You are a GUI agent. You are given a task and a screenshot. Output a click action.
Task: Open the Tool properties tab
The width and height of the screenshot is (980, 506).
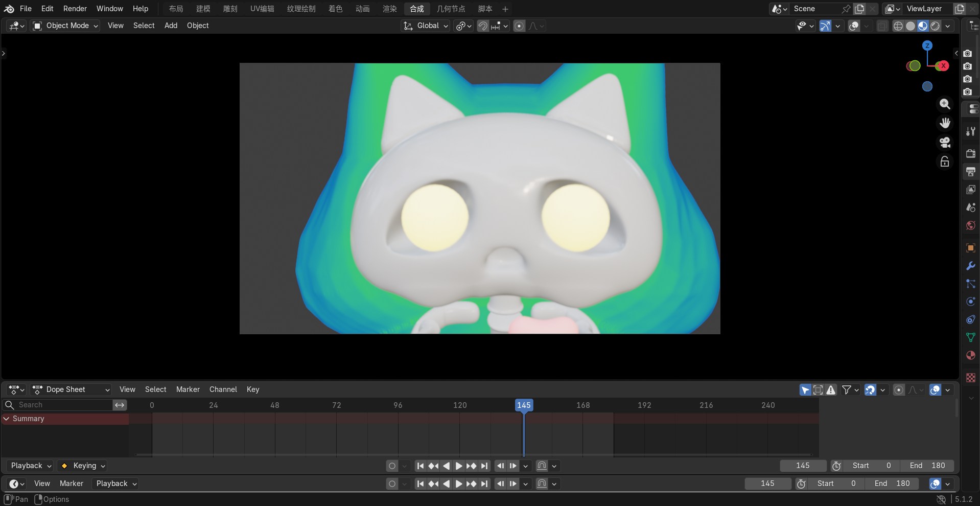971,131
